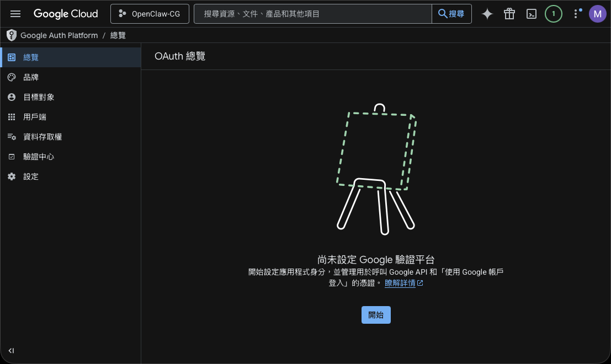Open the gift box free trial icon
The image size is (611, 364).
(x=509, y=14)
